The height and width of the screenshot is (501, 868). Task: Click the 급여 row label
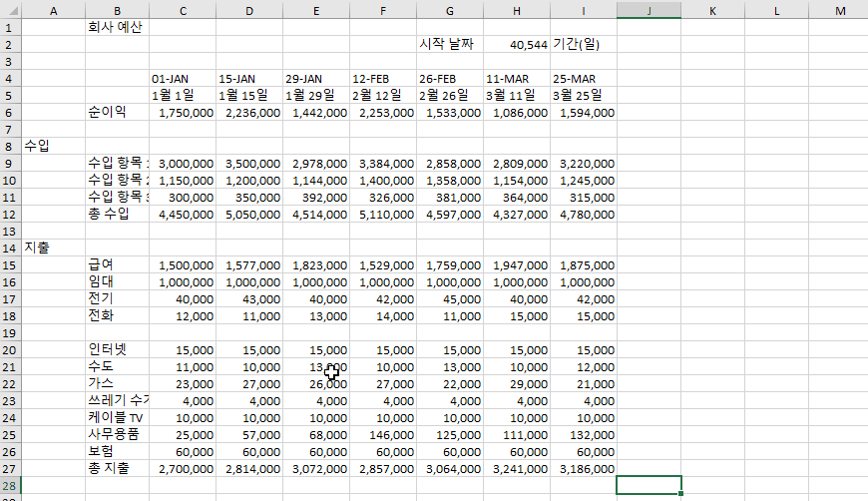pos(117,265)
